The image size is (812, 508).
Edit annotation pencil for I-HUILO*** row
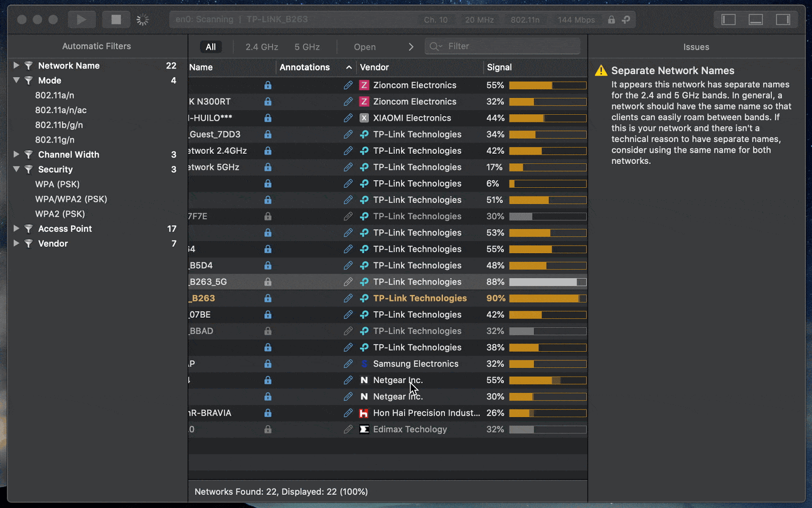coord(348,118)
